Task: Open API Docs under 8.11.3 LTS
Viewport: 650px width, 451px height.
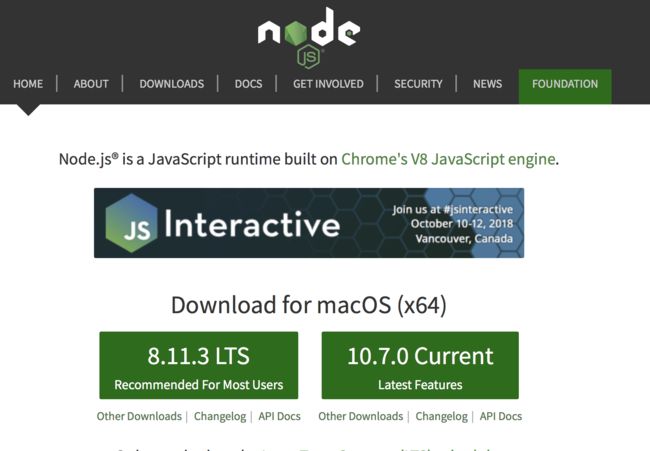Action: pyautogui.click(x=279, y=416)
